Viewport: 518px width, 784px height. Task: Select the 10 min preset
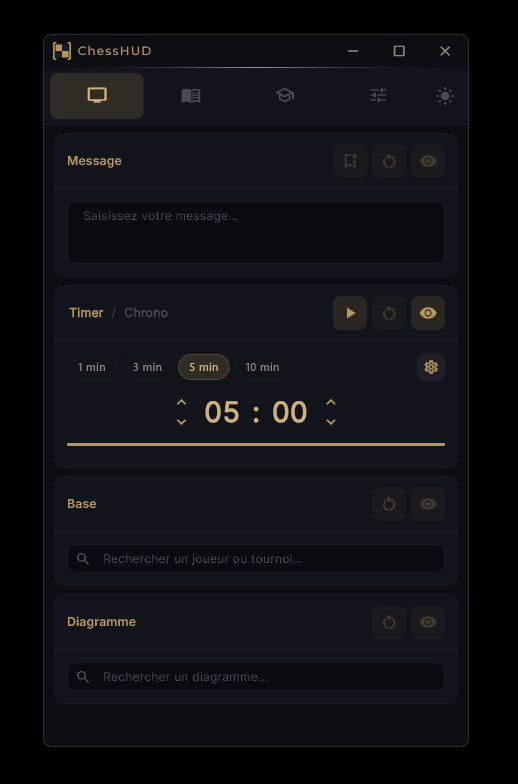[x=262, y=367]
